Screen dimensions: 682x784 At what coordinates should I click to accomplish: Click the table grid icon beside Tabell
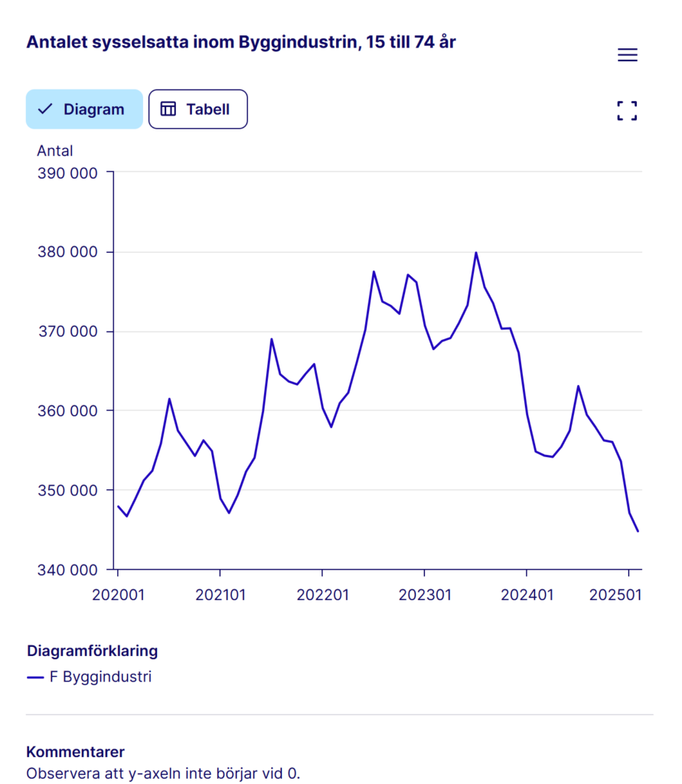(168, 109)
